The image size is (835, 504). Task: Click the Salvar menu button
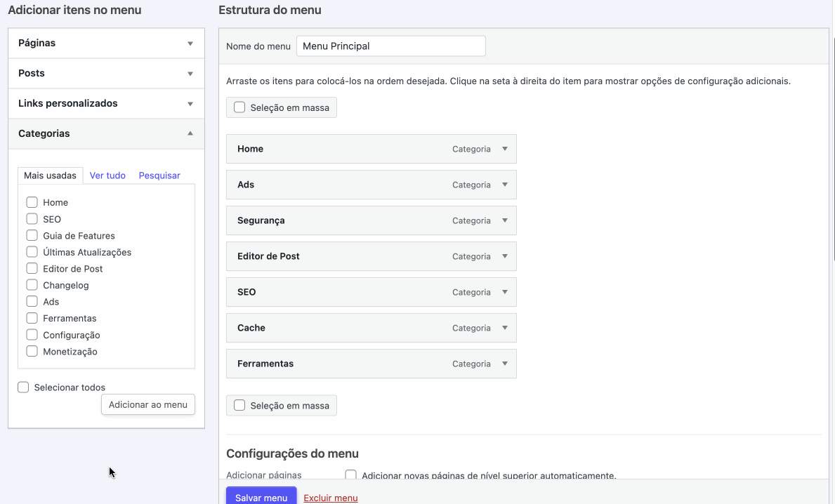coord(261,496)
